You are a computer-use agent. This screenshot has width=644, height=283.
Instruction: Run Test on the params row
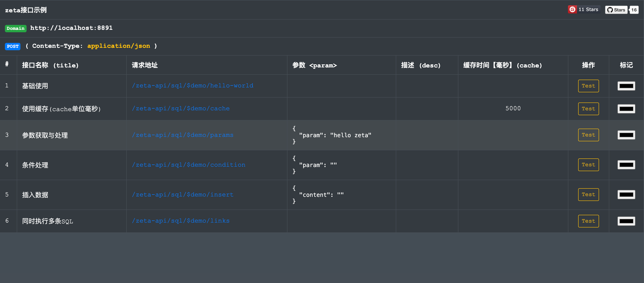click(x=588, y=135)
